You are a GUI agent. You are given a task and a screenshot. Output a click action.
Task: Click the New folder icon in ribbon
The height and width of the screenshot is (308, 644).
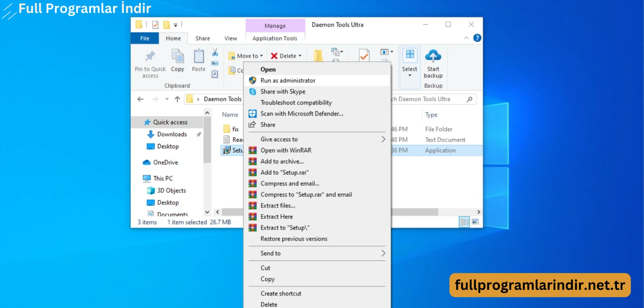tap(318, 55)
